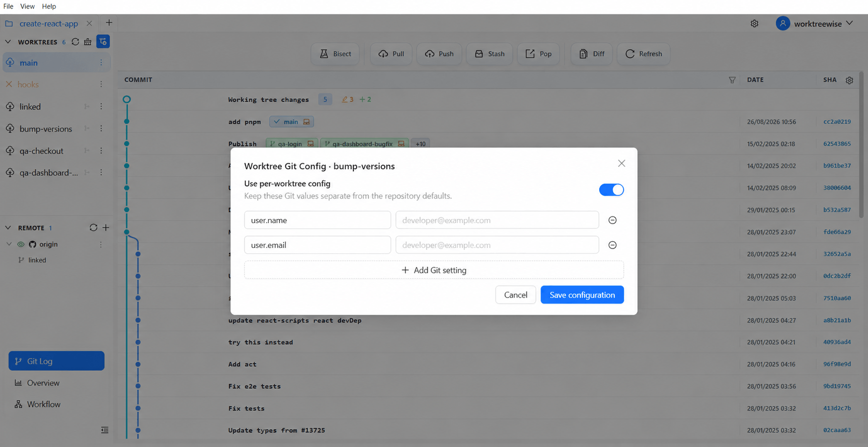The image size is (868, 447).
Task: Cancel the Git config dialog
Action: [x=515, y=295]
